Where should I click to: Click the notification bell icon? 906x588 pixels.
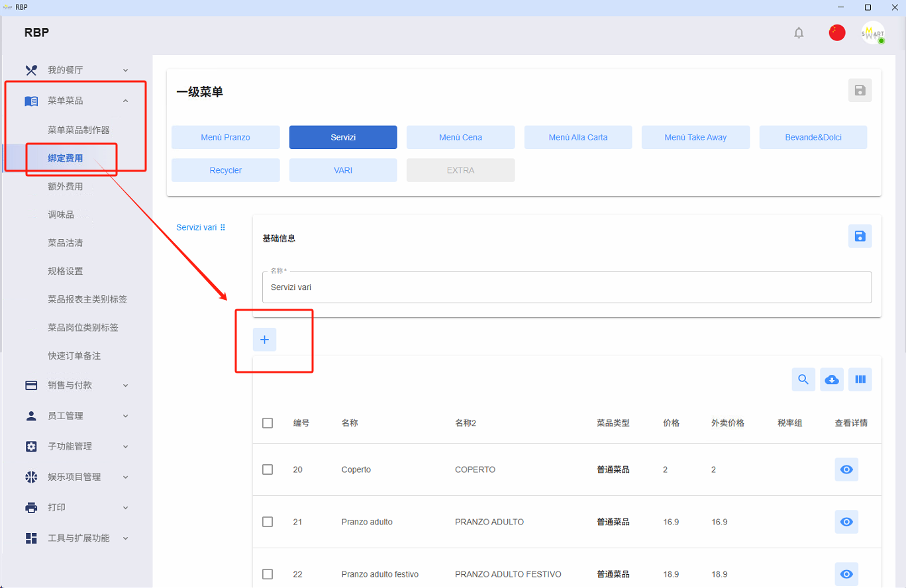(799, 32)
